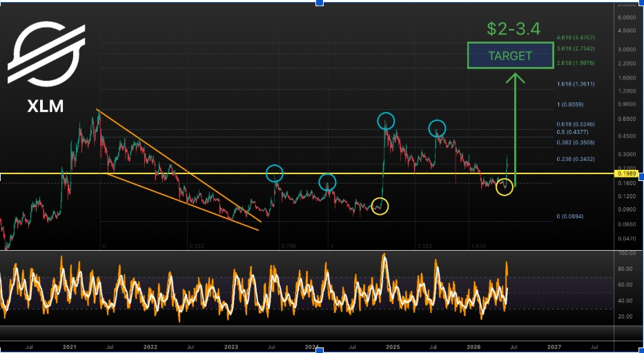Viewport: 644px width, 353px height.
Task: Click the 1 (0.8059) Fibonacci label
Action: (x=570, y=104)
